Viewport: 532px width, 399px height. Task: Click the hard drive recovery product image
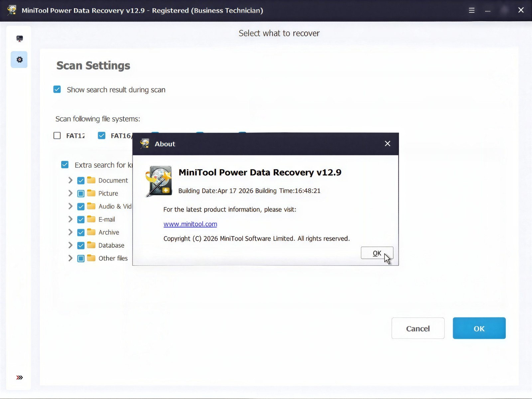159,181
